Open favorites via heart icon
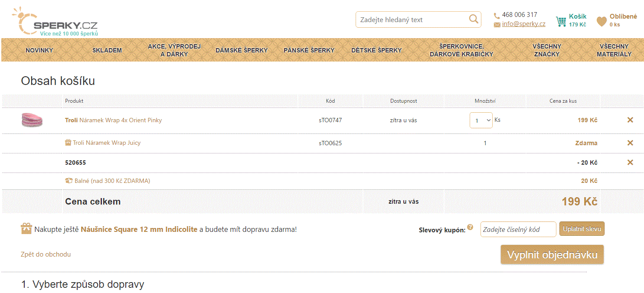The height and width of the screenshot is (293, 644). click(602, 21)
